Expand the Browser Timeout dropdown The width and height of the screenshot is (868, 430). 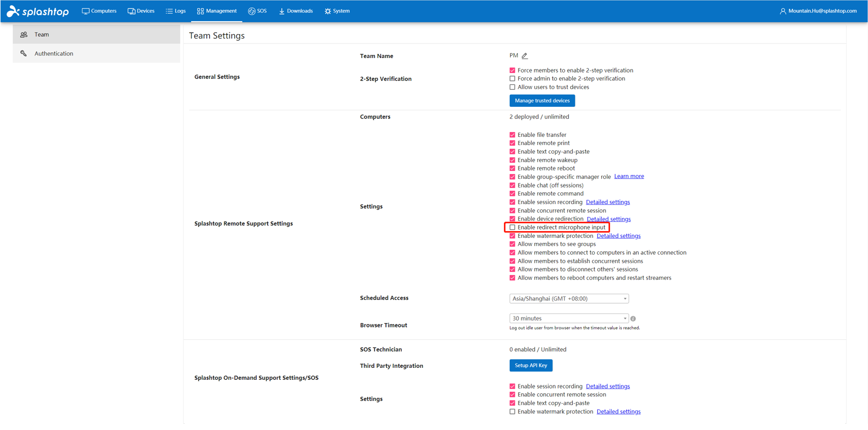tap(569, 319)
